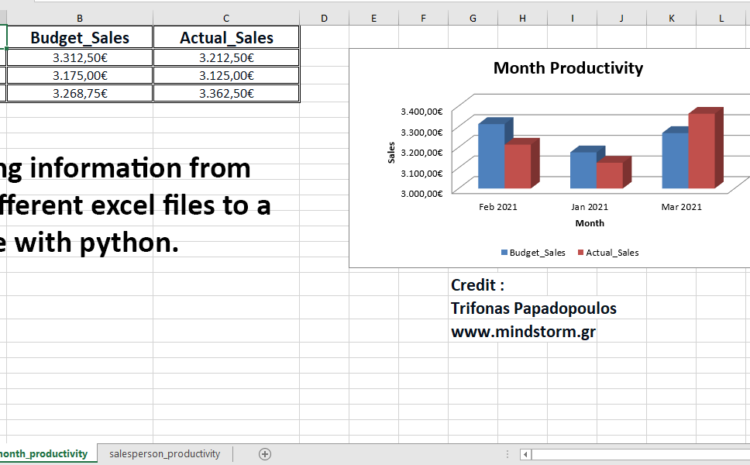Select blue Budget_Sales bar for Feb 2021
The image size is (750, 465).
click(492, 155)
